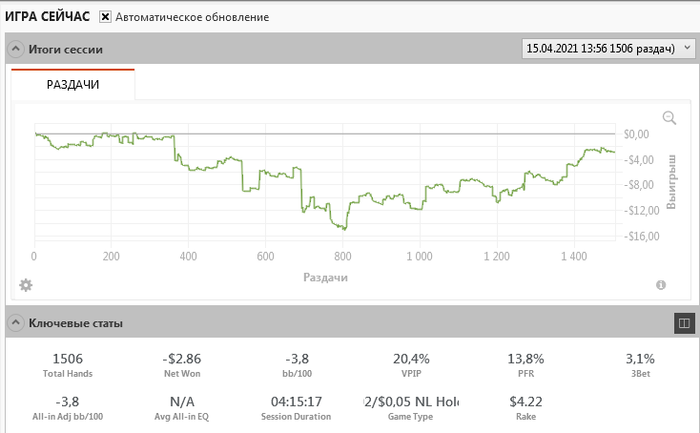Click the graph zoom magnifier icon
The image size is (700, 433).
tap(669, 118)
